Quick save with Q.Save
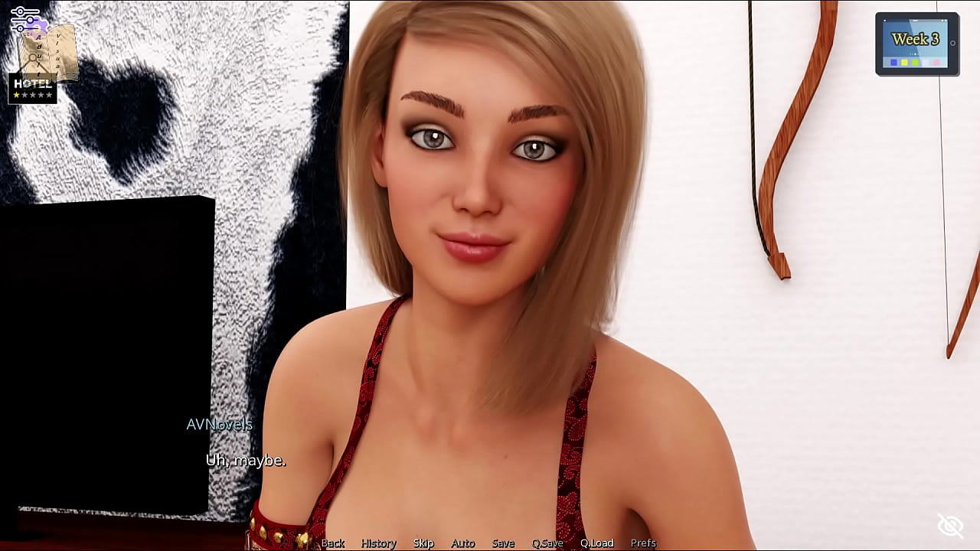Image resolution: width=980 pixels, height=551 pixels. 547,543
